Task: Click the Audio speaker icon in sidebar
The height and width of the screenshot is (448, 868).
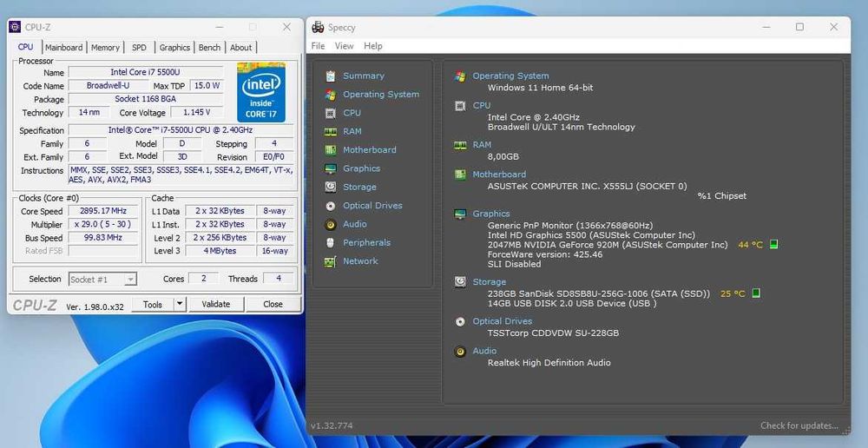Action: pyautogui.click(x=331, y=224)
